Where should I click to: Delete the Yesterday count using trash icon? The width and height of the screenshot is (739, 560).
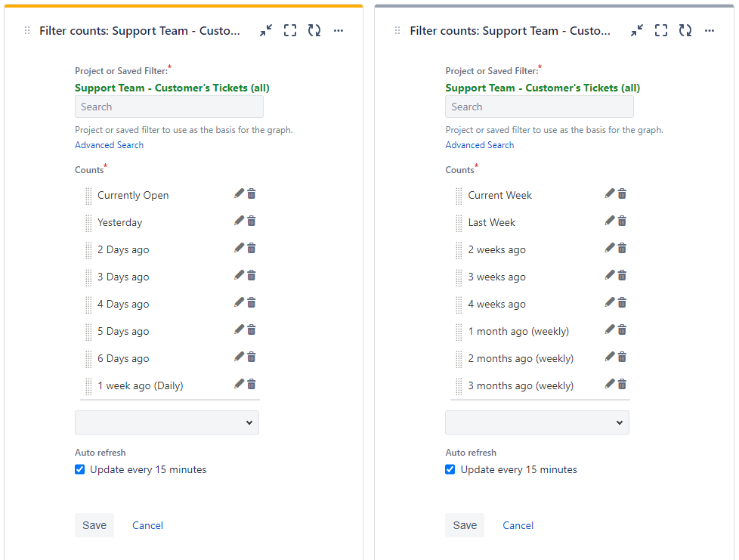pyautogui.click(x=252, y=221)
